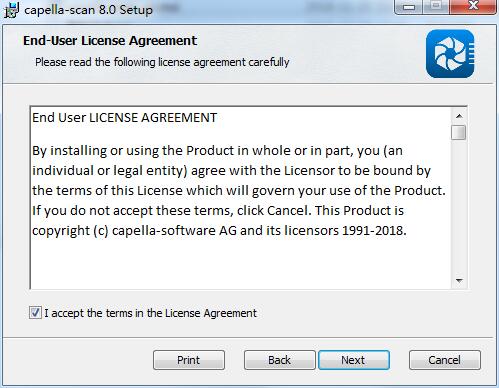
Task: Minimize the capella-scan Setup window
Action: (x=409, y=7)
